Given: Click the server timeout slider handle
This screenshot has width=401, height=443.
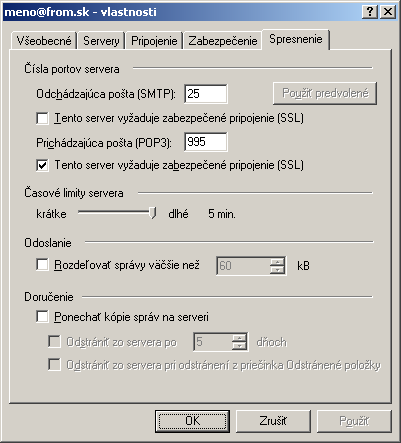Looking at the screenshot, I should tap(153, 213).
